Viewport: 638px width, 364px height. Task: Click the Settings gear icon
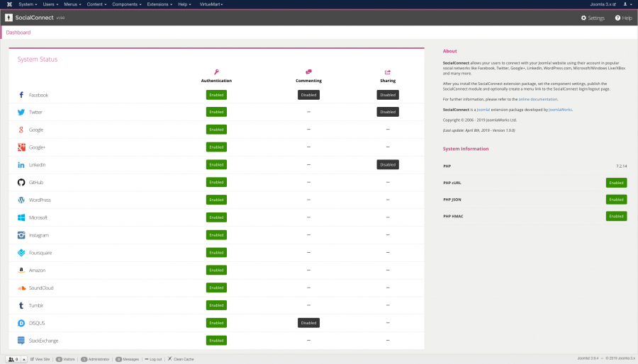point(583,18)
